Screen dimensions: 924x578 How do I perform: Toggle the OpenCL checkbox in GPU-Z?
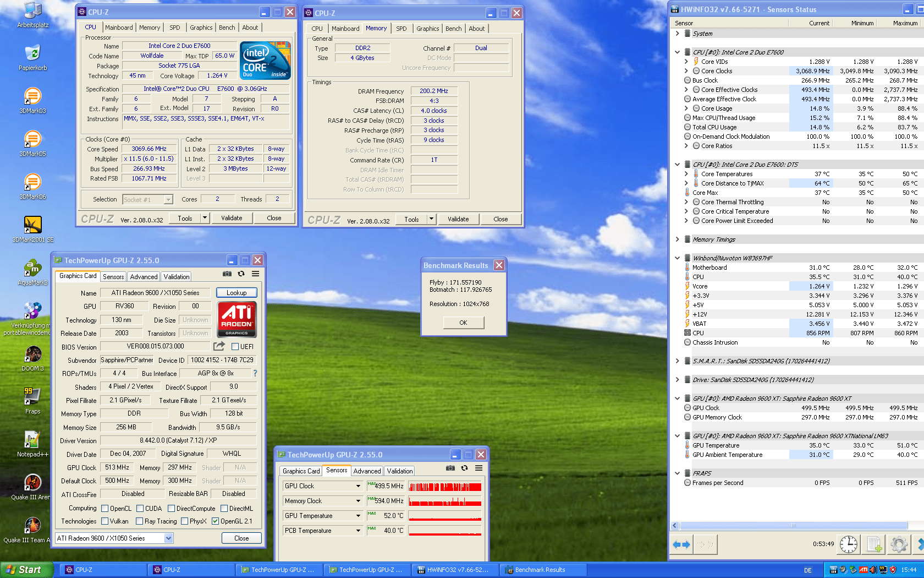coord(105,509)
